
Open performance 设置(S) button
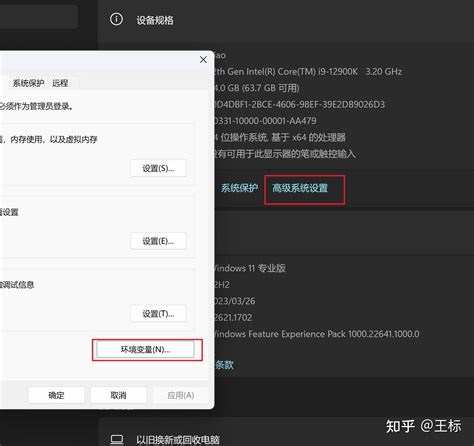coord(158,168)
